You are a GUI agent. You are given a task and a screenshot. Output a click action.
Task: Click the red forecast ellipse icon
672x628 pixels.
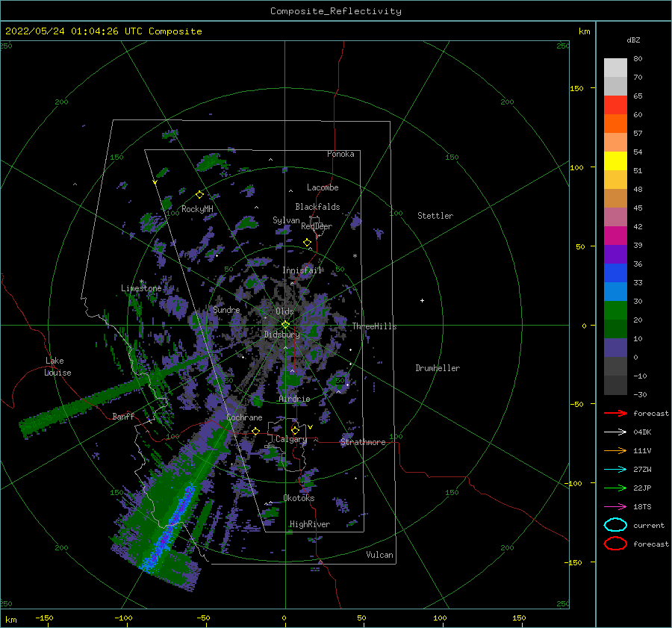click(615, 544)
